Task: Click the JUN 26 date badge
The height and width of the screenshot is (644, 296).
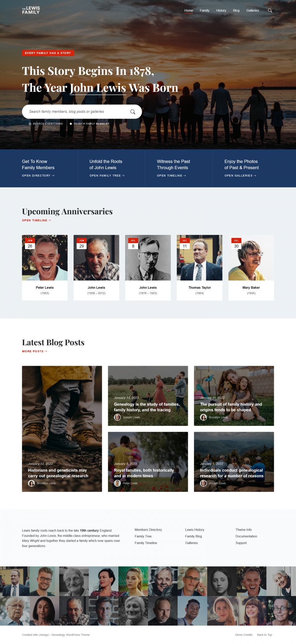Action: click(30, 243)
